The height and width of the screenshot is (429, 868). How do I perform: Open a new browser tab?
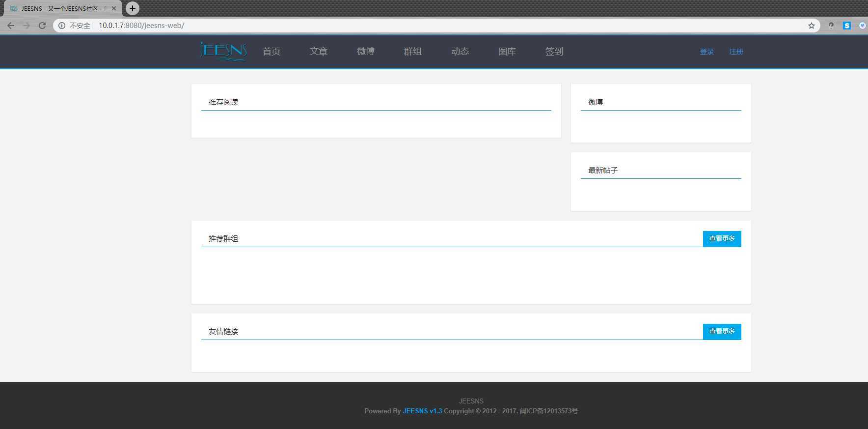tap(133, 8)
